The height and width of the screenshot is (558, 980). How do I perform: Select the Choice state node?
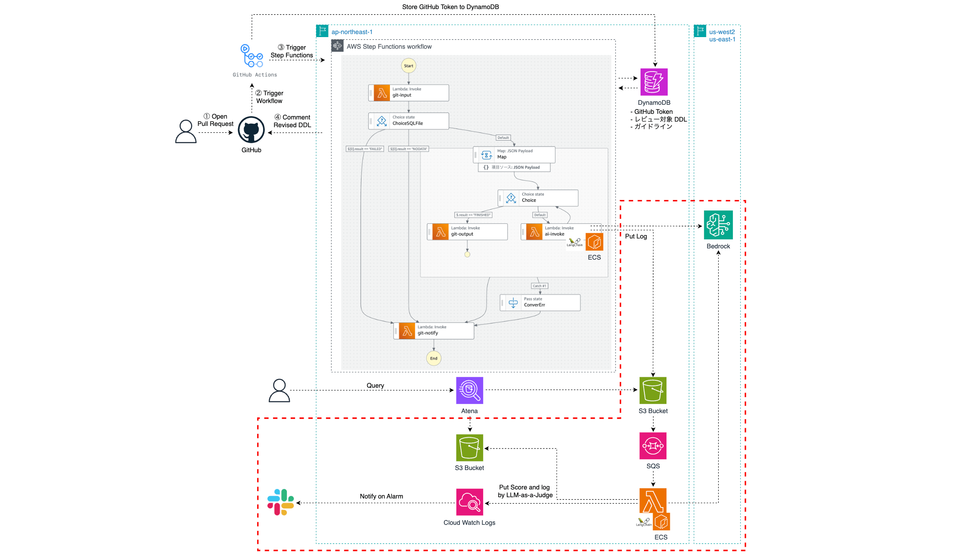tap(538, 198)
